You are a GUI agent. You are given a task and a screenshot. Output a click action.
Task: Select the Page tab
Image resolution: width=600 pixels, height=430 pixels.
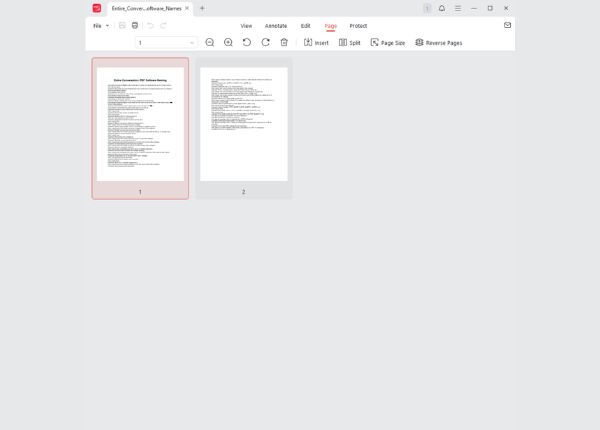[331, 26]
